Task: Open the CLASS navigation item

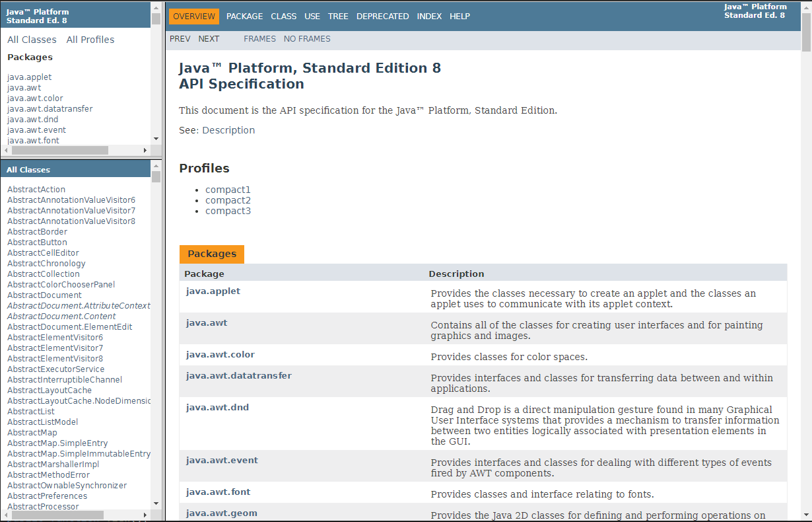Action: coord(284,17)
